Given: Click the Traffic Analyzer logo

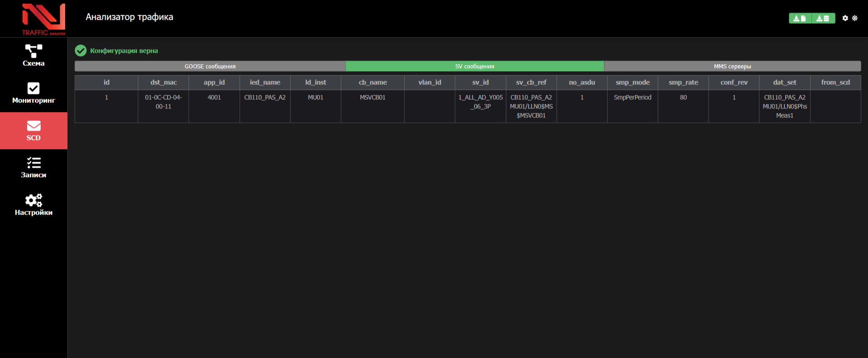Looking at the screenshot, I should coord(43,19).
